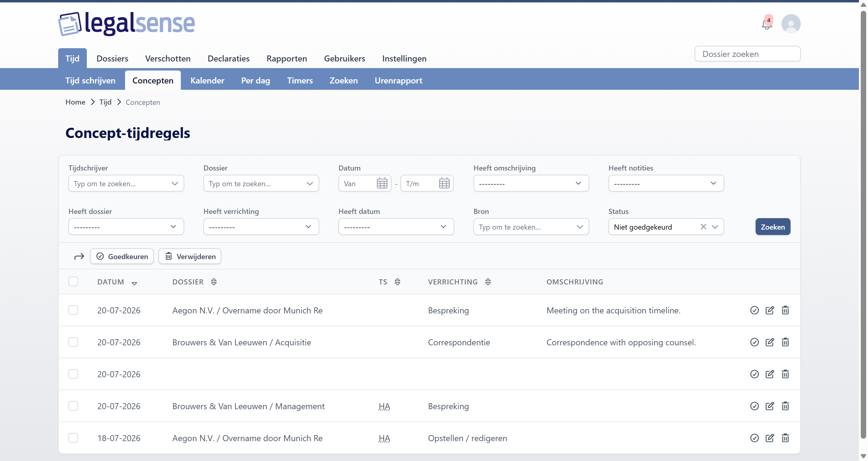Click the Zoeken search button
This screenshot has height=461, width=868.
pos(772,227)
